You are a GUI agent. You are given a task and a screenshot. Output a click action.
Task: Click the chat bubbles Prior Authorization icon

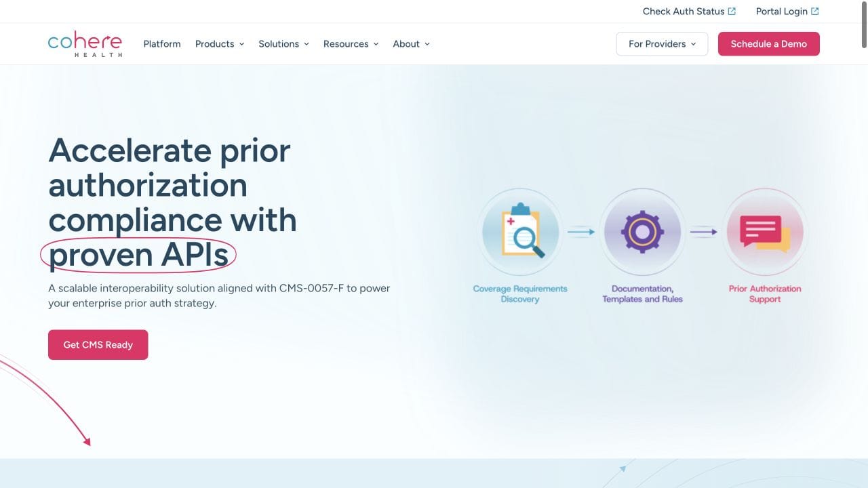tap(765, 232)
